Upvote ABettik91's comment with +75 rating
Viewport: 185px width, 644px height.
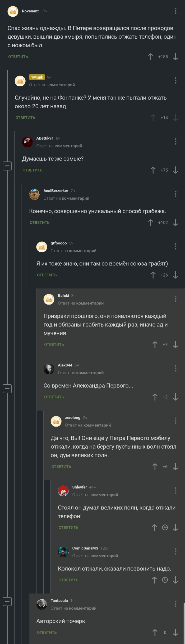click(153, 170)
